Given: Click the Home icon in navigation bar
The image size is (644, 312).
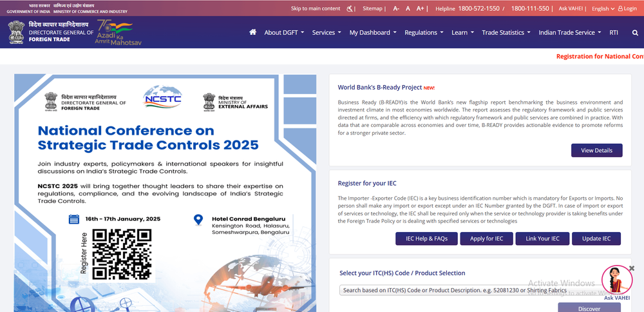Looking at the screenshot, I should (252, 32).
